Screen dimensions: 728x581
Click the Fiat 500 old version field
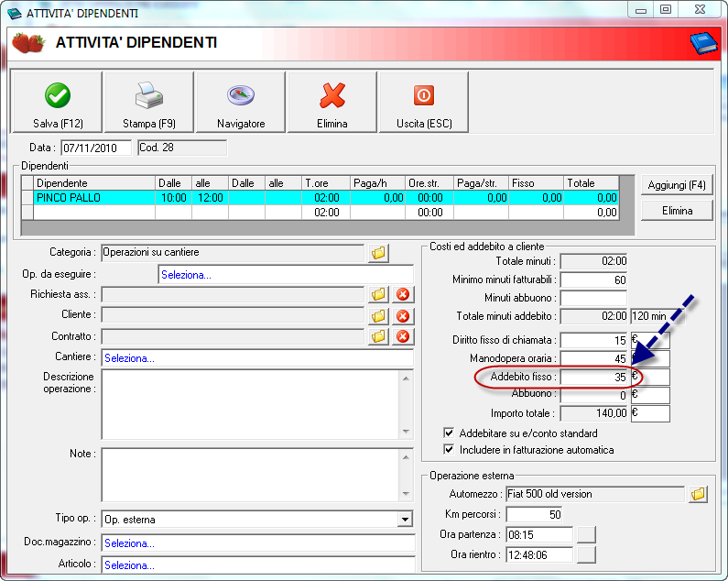tap(595, 494)
